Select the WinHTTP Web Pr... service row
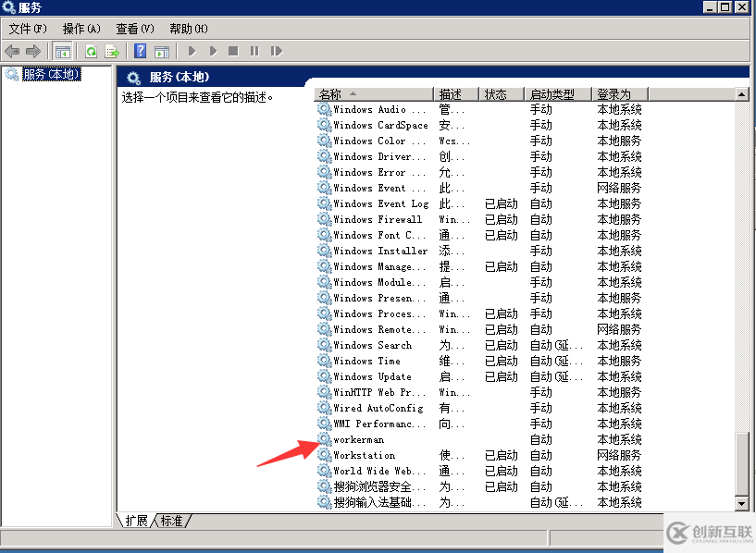Screen dimensions: 756x553 480,392
